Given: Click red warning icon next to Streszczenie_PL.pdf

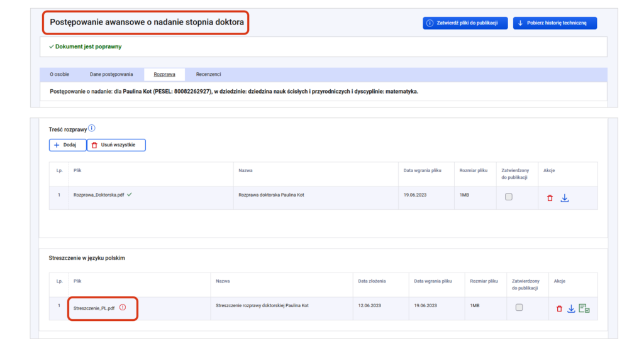Looking at the screenshot, I should coord(123,308).
